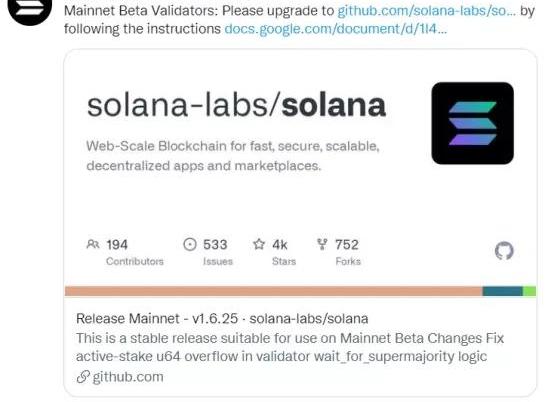Open the docs.google.com instructions link

(x=336, y=29)
